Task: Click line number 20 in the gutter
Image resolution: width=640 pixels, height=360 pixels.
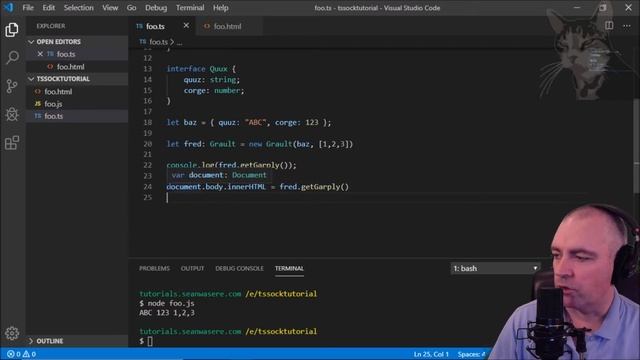Action: [148, 144]
